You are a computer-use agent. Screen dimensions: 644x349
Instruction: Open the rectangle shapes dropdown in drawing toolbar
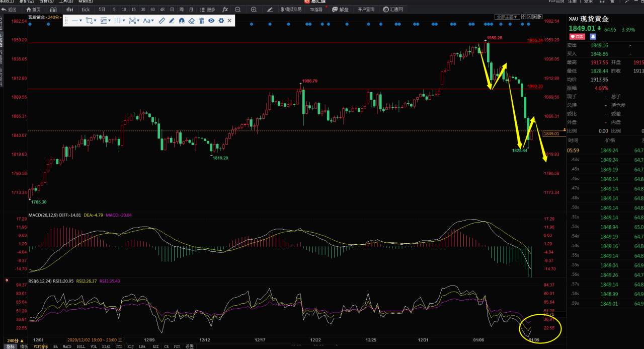point(91,21)
